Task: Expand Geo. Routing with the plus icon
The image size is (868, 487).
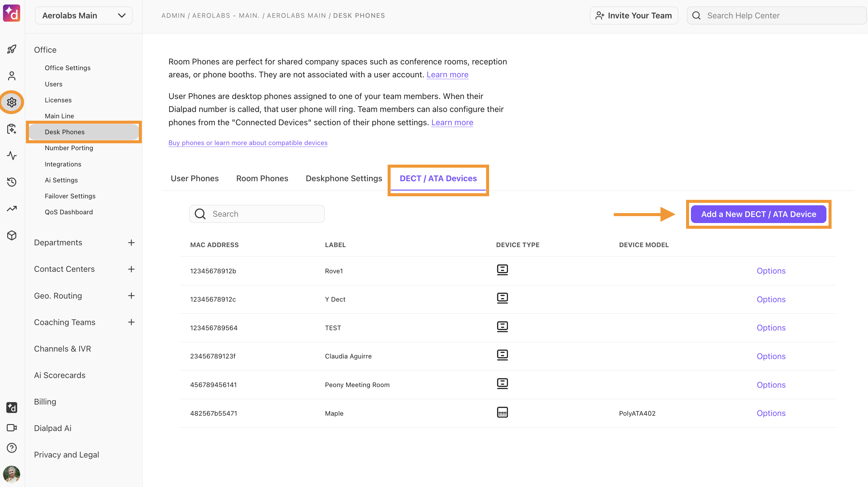Action: click(x=131, y=296)
